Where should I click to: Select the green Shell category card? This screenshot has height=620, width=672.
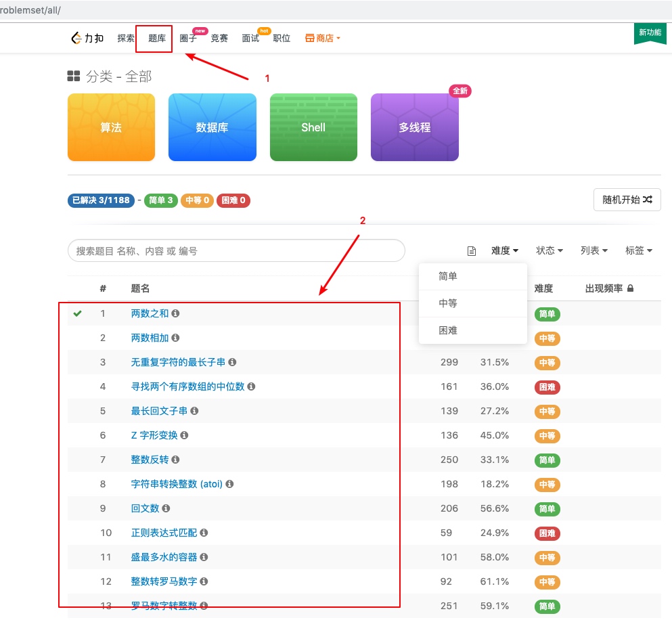point(314,127)
